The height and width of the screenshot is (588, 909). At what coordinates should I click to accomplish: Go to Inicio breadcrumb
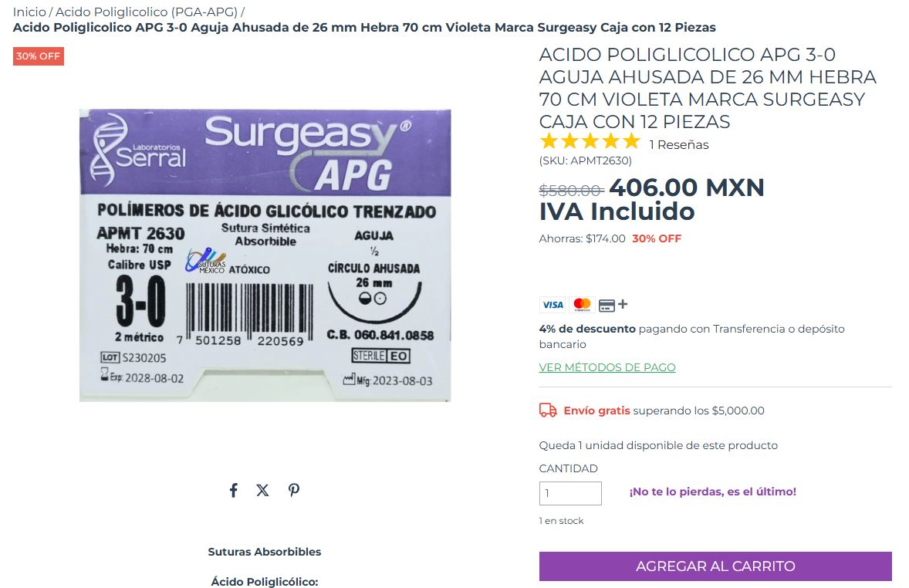click(29, 12)
